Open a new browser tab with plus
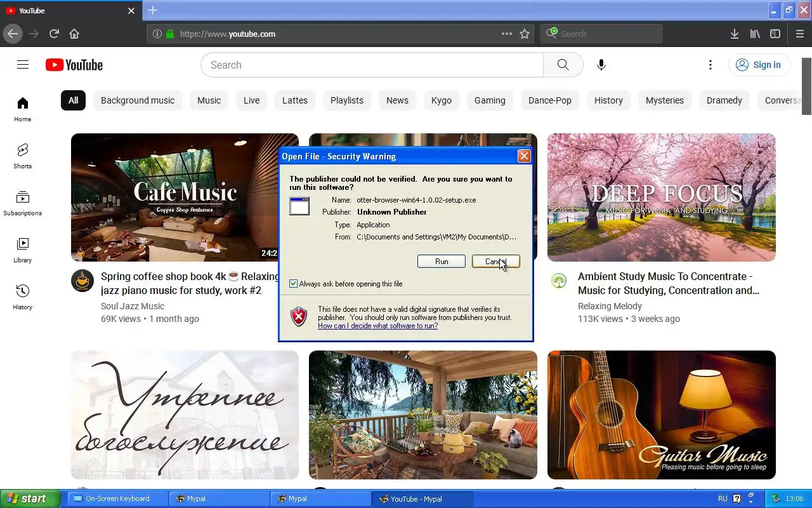This screenshot has height=508, width=812. coord(153,10)
